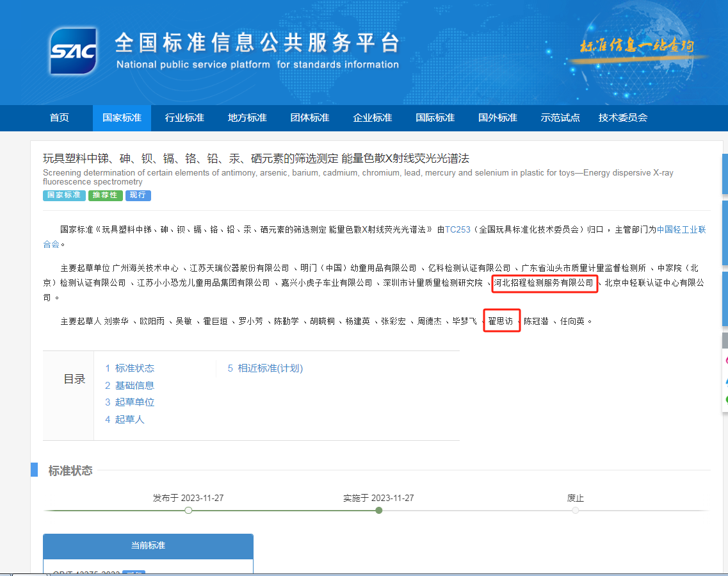Click the 标准状态 section heading

click(x=70, y=470)
